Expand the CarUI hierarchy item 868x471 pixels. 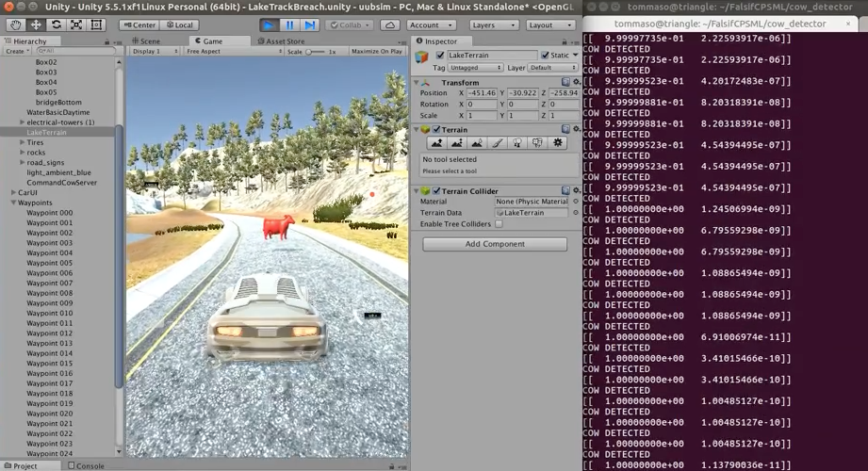(x=13, y=192)
